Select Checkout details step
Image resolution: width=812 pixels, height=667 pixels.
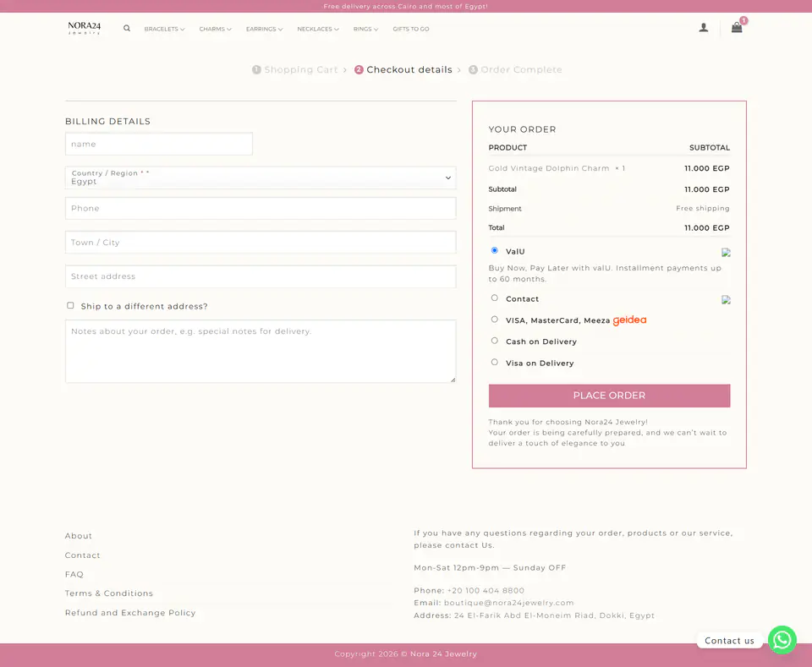[403, 70]
